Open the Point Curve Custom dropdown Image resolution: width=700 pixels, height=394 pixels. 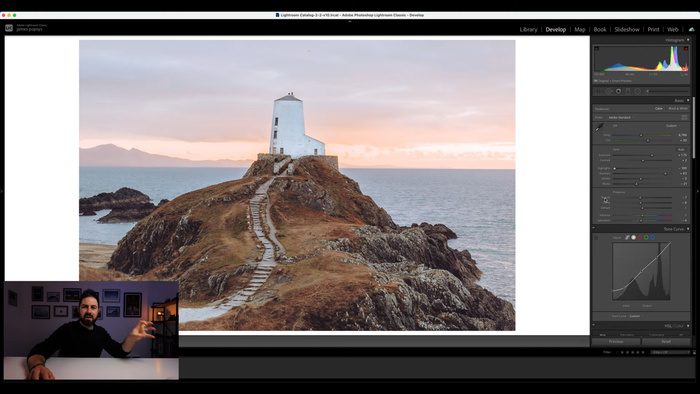[635, 316]
